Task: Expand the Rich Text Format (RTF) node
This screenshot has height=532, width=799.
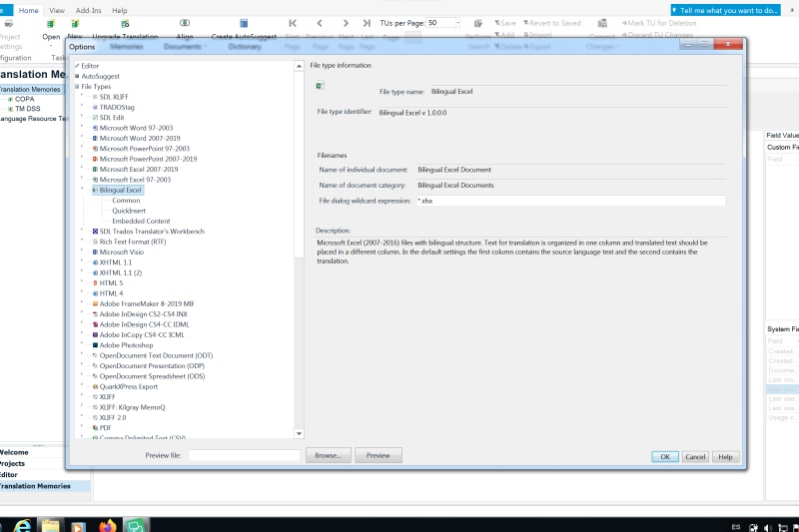Action: pyautogui.click(x=82, y=241)
